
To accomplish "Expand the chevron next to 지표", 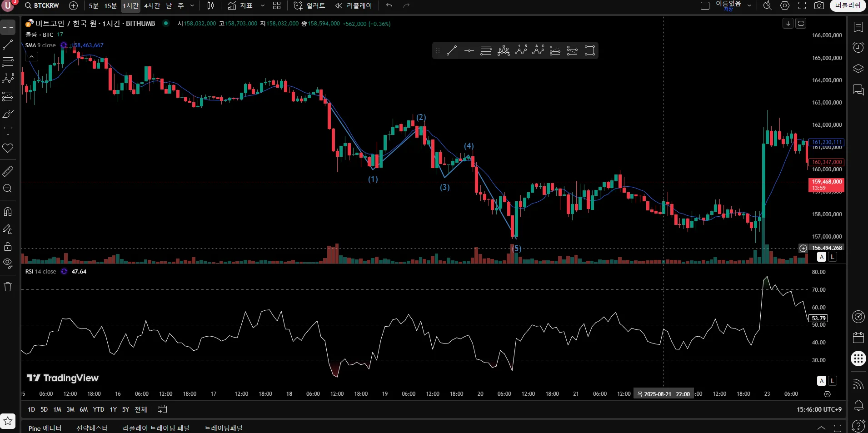I will point(262,6).
